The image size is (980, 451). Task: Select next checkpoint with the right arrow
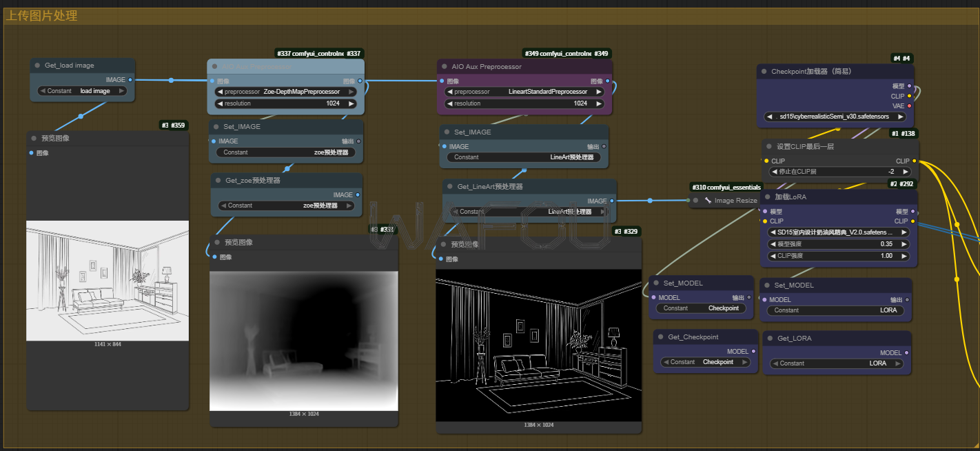900,117
